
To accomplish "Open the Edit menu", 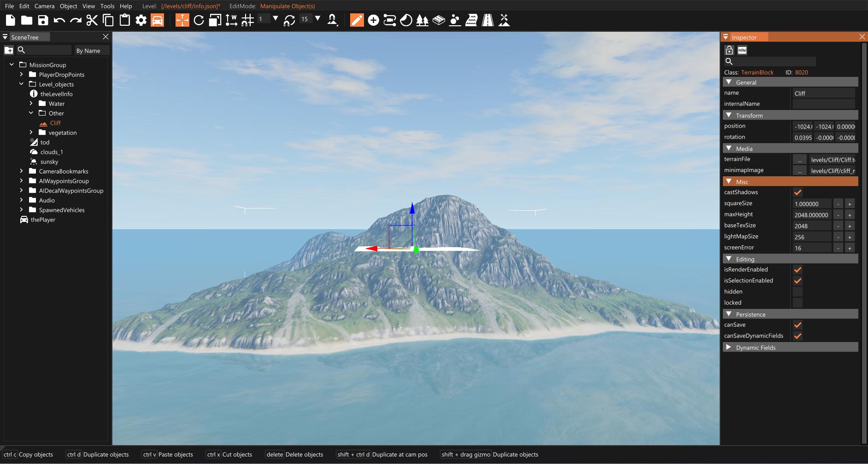I will [24, 6].
